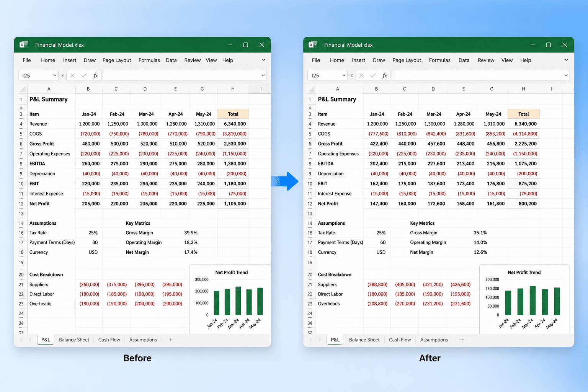Cancel formula entry in After window
The image size is (588, 392).
(362, 75)
